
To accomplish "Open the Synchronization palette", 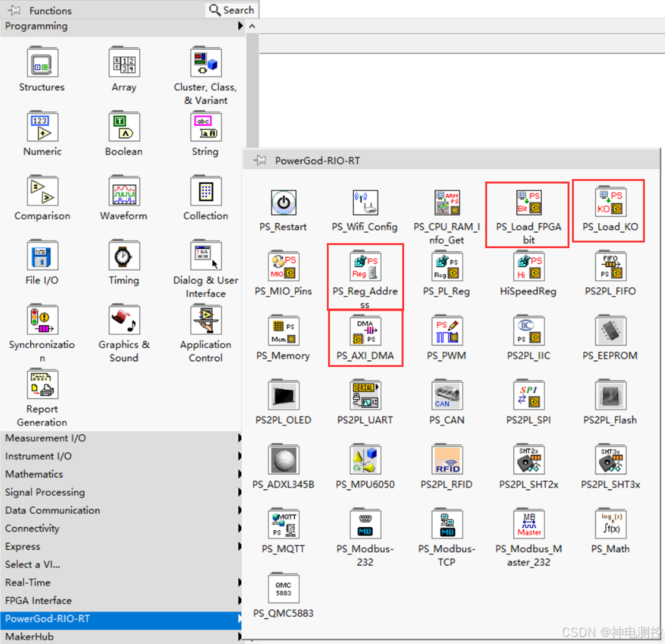I will click(x=42, y=321).
